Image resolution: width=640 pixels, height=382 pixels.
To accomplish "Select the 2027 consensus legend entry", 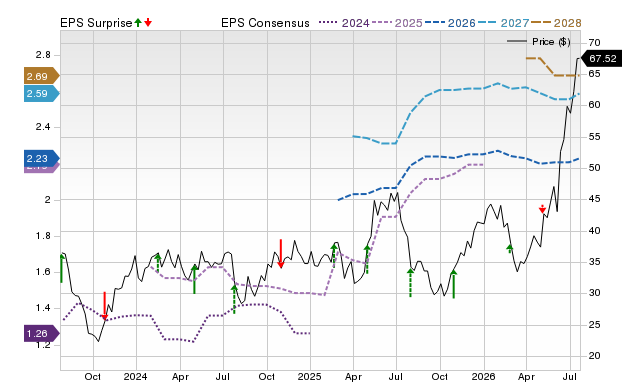I will 503,23.
